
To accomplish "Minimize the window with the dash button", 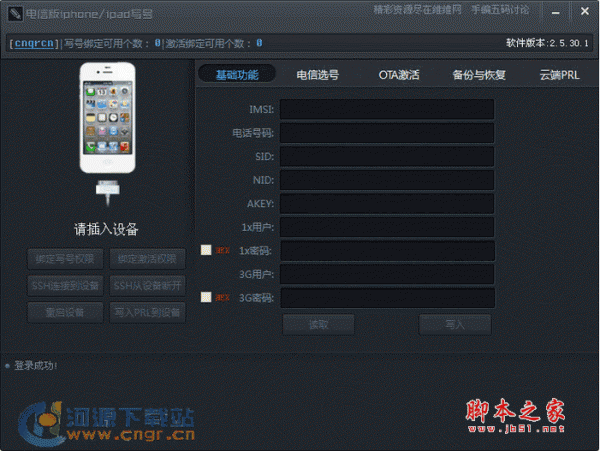I will point(556,12).
